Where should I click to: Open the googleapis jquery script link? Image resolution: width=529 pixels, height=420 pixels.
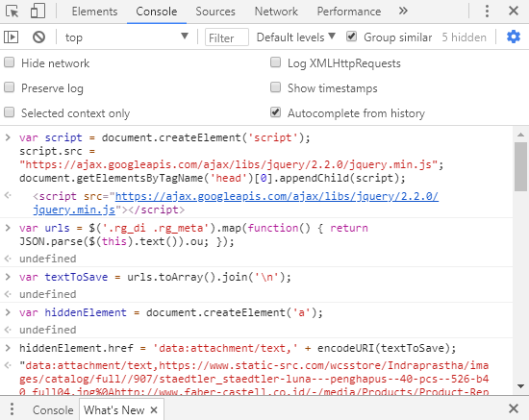coord(277,196)
